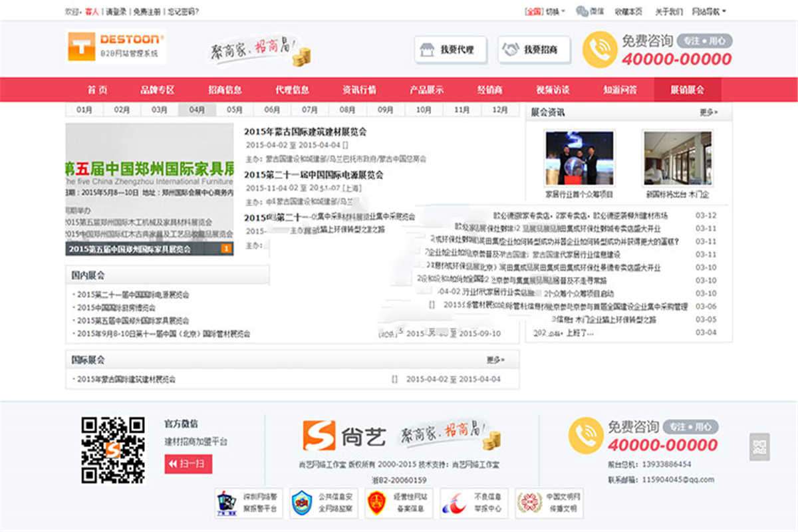Image resolution: width=798 pixels, height=532 pixels.
Task: Click 更多 in the 国际展会 panel
Action: [x=495, y=360]
